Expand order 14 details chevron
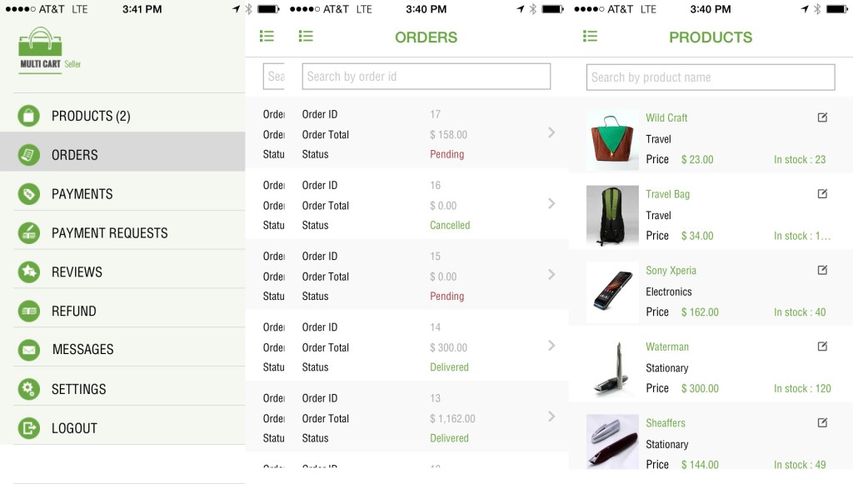This screenshot has height=504, width=853. [x=551, y=346]
